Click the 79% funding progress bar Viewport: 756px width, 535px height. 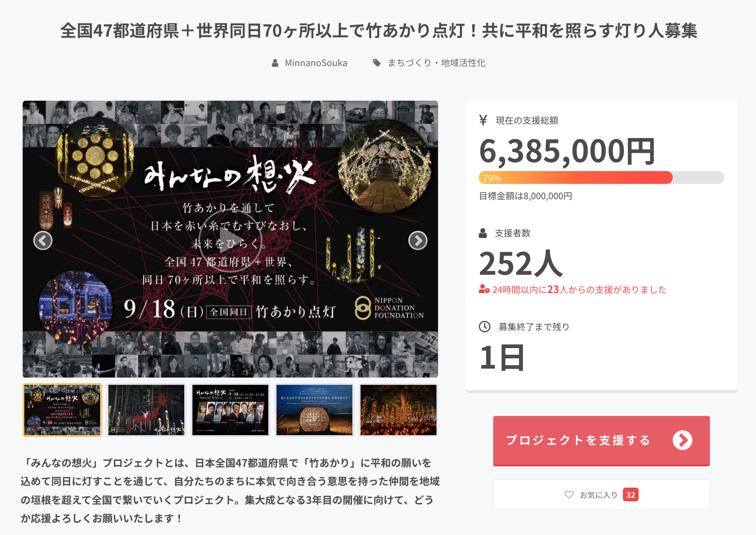coord(602,177)
